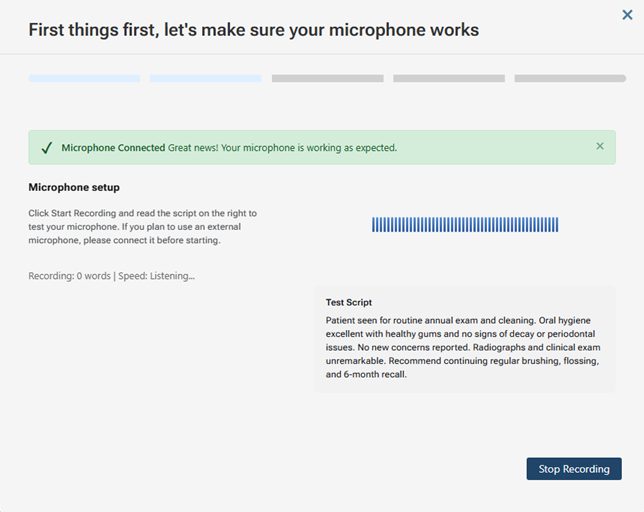Click the Test Script heading
Screen dimensions: 644x512
[349, 302]
